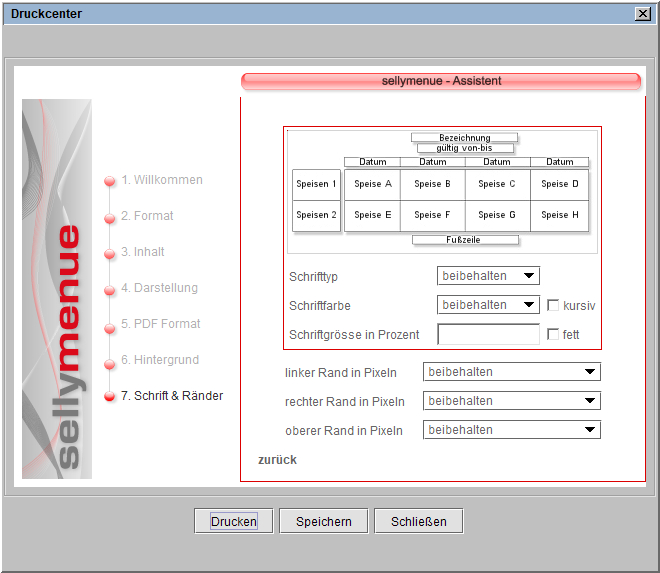This screenshot has width=660, height=573.
Task: Click the zurück link
Action: pyautogui.click(x=277, y=460)
